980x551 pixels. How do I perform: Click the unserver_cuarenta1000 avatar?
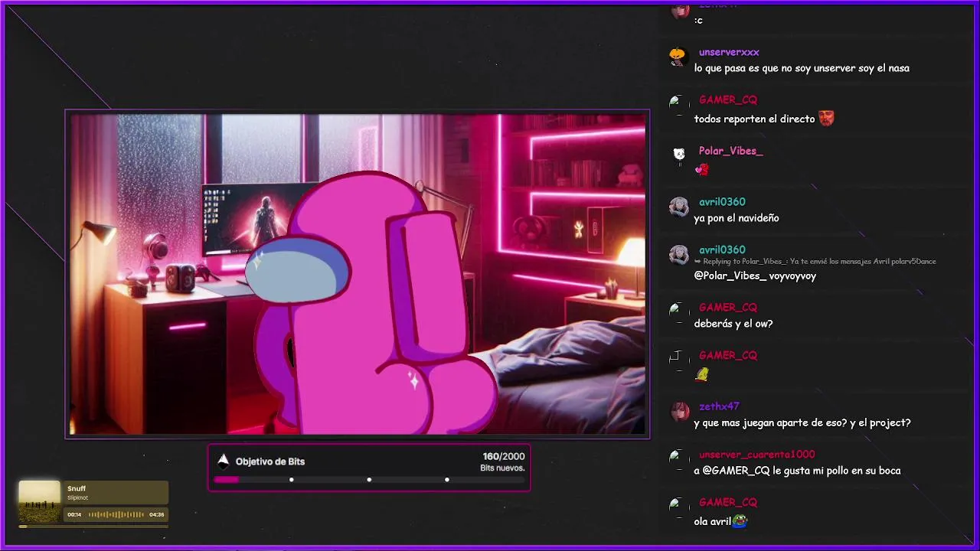click(x=678, y=458)
